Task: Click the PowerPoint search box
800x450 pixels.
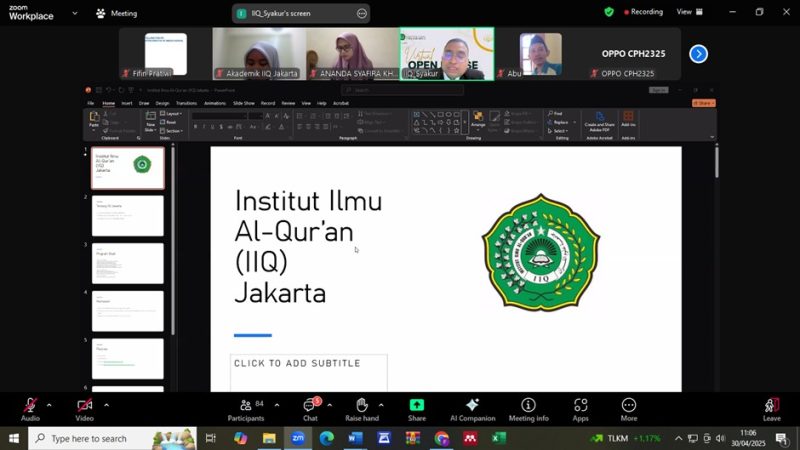Action: [403, 90]
